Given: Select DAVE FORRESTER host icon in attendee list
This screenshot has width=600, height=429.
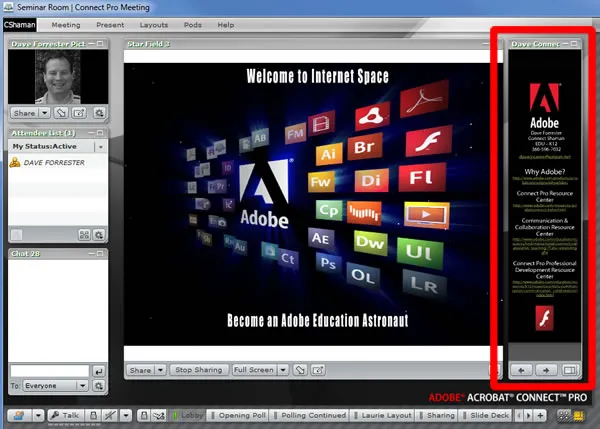Looking at the screenshot, I should pos(15,163).
